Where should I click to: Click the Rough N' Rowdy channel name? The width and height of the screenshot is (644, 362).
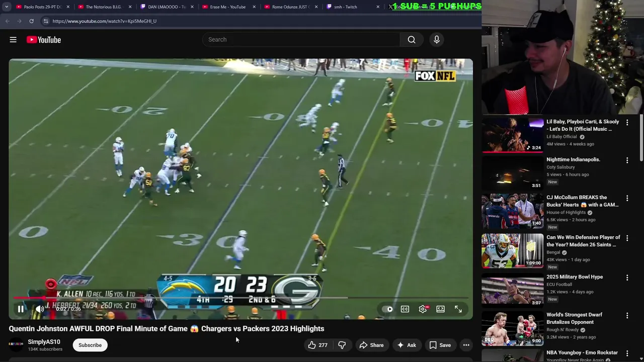564,330
